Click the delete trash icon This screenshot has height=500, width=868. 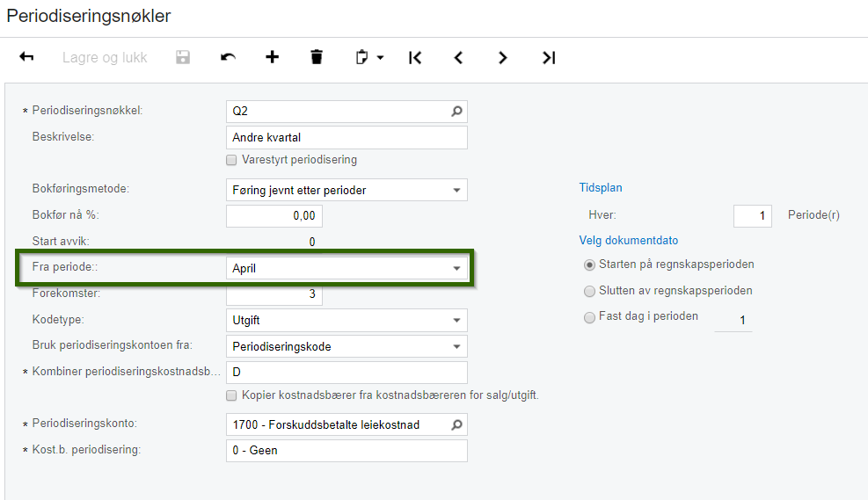pyautogui.click(x=317, y=57)
